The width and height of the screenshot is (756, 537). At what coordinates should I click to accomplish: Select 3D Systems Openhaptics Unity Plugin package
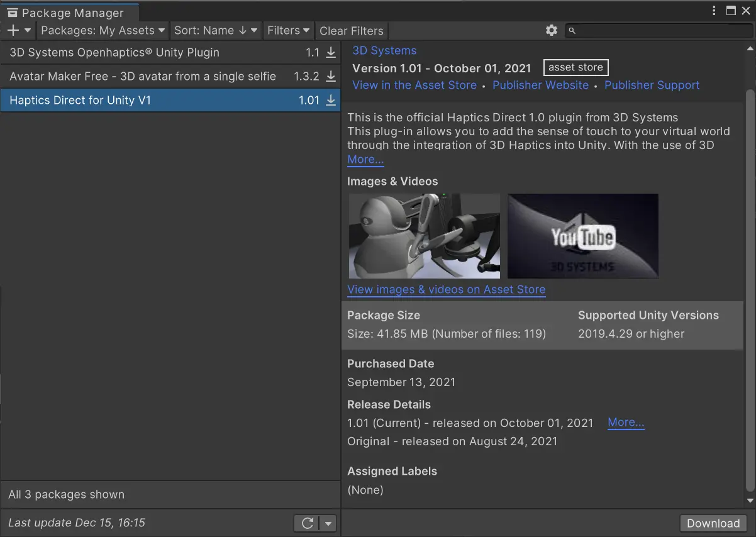(170, 53)
